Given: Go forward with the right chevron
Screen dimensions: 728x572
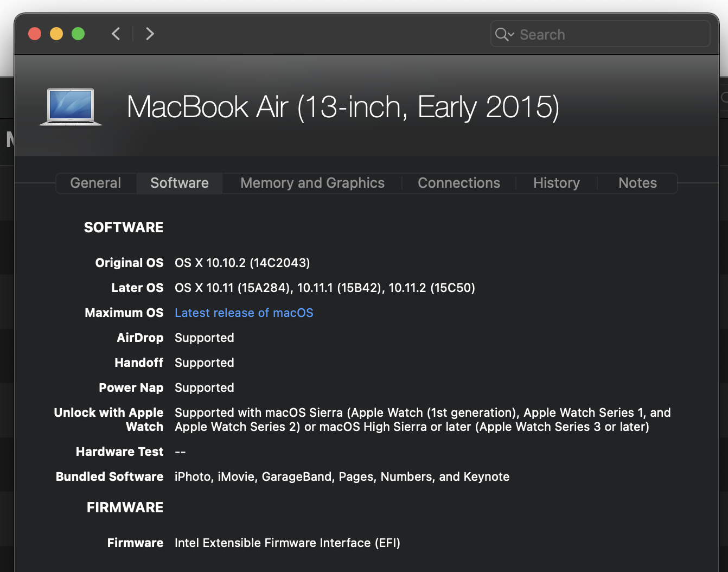Looking at the screenshot, I should tap(150, 34).
